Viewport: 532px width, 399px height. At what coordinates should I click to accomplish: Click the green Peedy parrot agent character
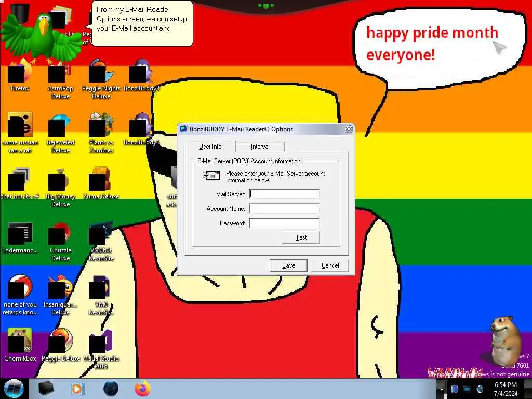pos(43,39)
